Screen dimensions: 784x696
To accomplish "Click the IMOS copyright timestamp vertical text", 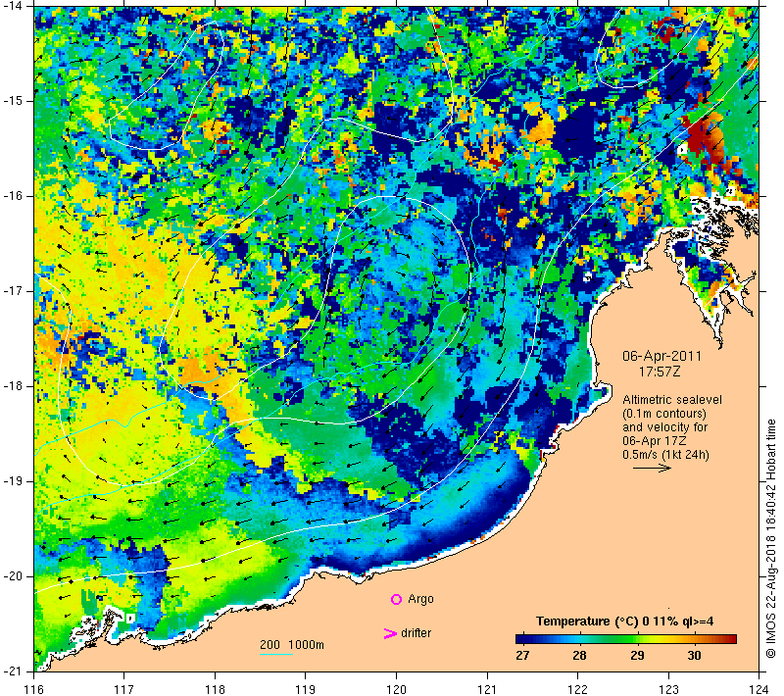I will tap(771, 539).
